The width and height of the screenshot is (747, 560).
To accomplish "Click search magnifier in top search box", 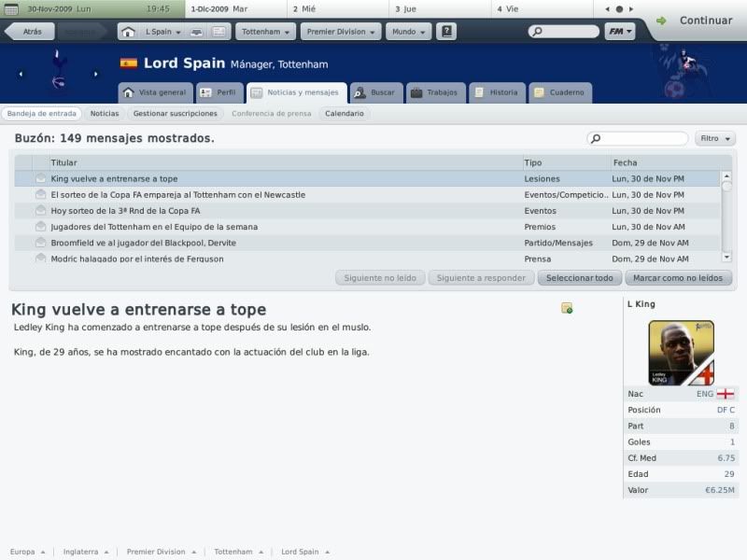I will pos(538,32).
